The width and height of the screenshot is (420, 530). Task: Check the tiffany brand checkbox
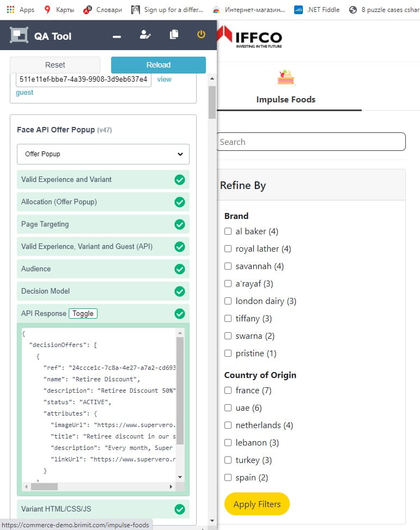(228, 319)
